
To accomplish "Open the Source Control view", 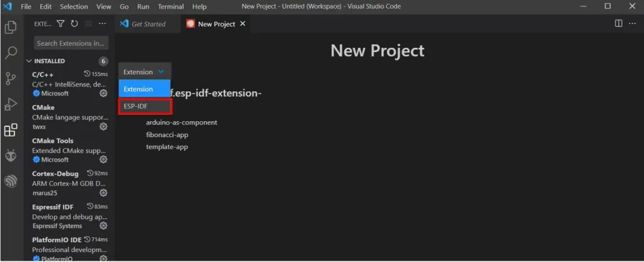I will [11, 79].
